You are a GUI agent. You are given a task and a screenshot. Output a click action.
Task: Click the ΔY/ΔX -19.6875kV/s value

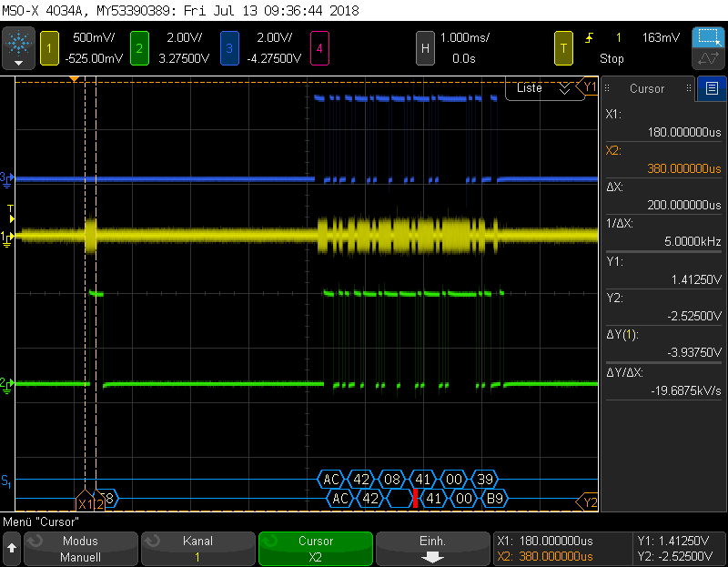(686, 391)
